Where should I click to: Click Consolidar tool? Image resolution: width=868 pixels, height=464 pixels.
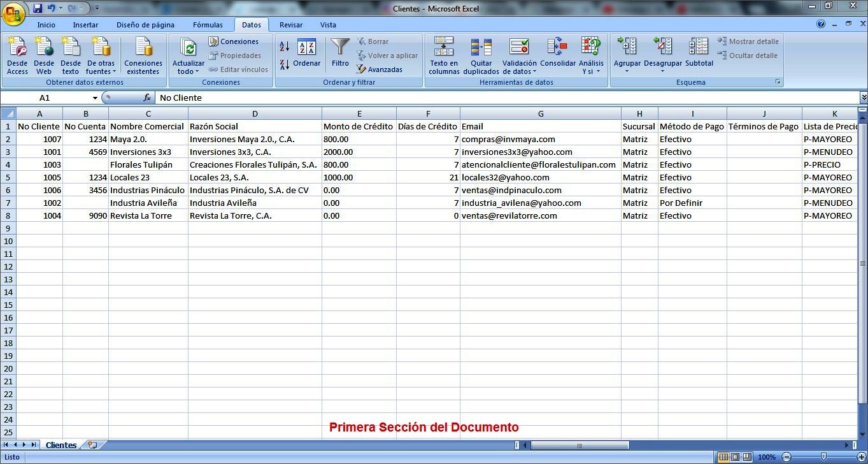coord(558,53)
